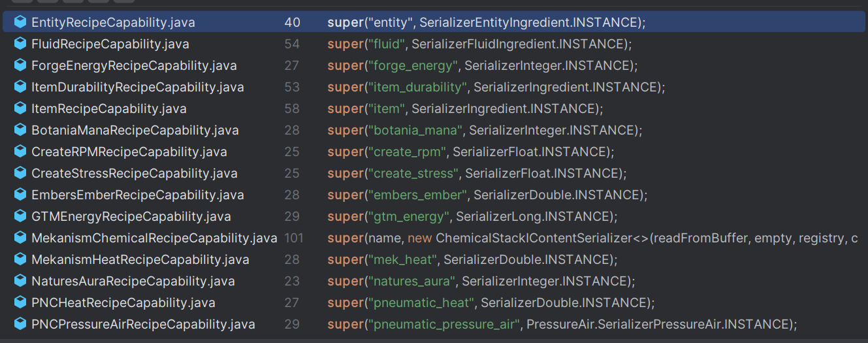Choose the MekanismChemicalRecipeCapability.java result
The width and height of the screenshot is (868, 343).
tap(154, 238)
